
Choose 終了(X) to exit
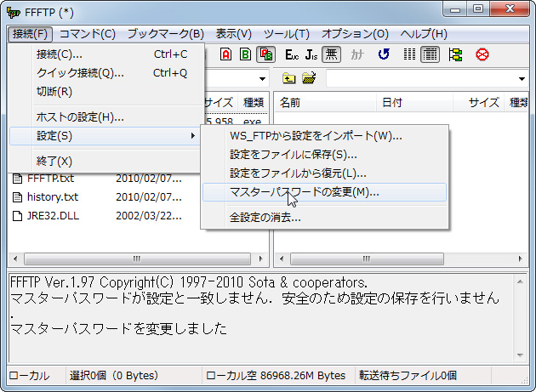click(105, 161)
